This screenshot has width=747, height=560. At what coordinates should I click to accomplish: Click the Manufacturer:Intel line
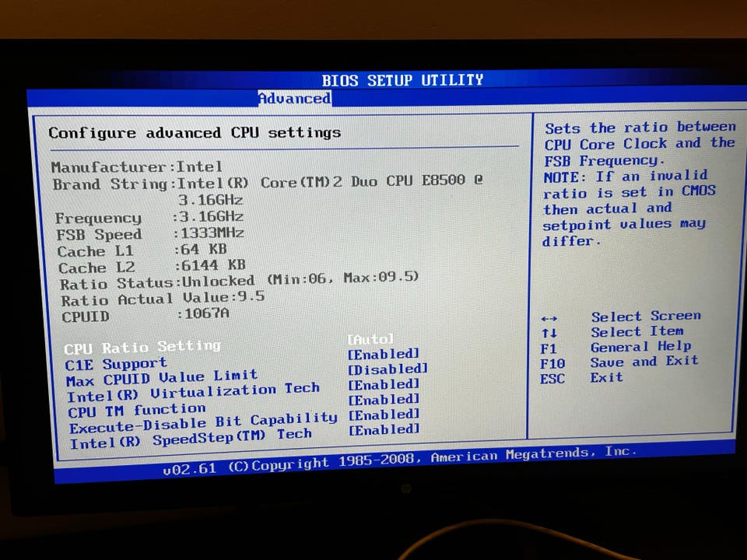137,166
